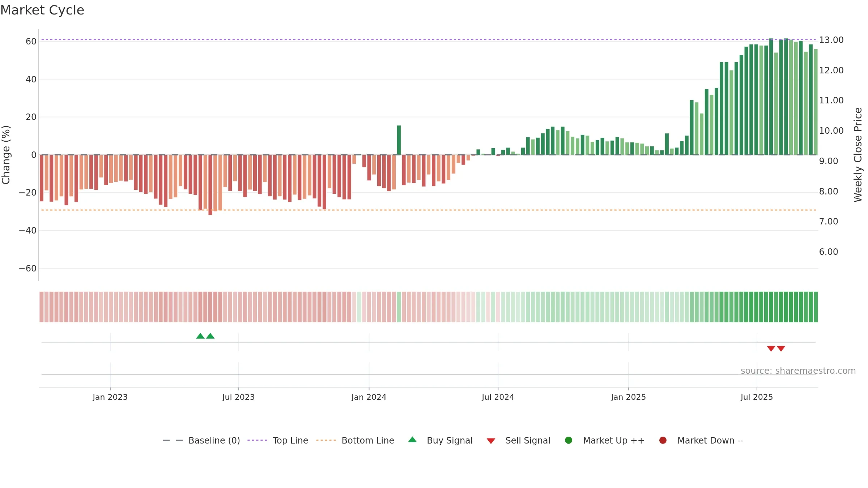This screenshot has width=868, height=488.
Task: Click the Jul 2023 axis label
Action: pyautogui.click(x=238, y=397)
